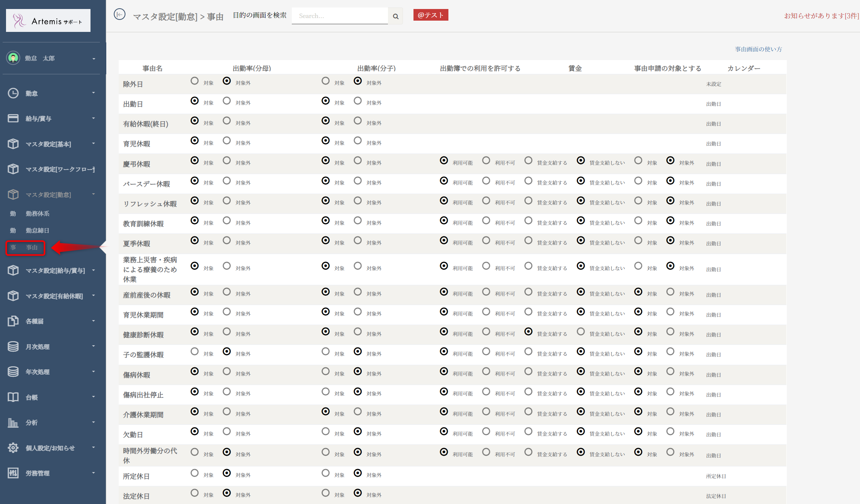Click the documents icon beside 各種届
This screenshot has width=860, height=504.
(13, 321)
